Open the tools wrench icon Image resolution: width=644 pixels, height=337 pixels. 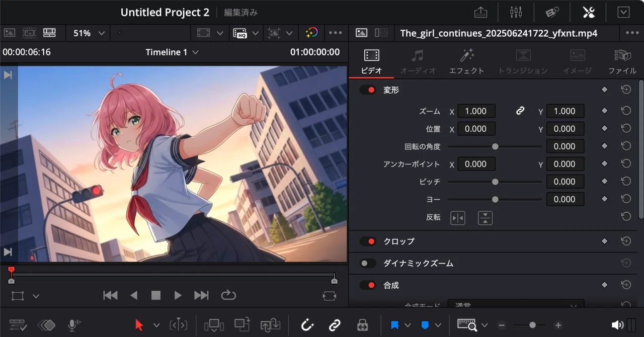pos(588,12)
